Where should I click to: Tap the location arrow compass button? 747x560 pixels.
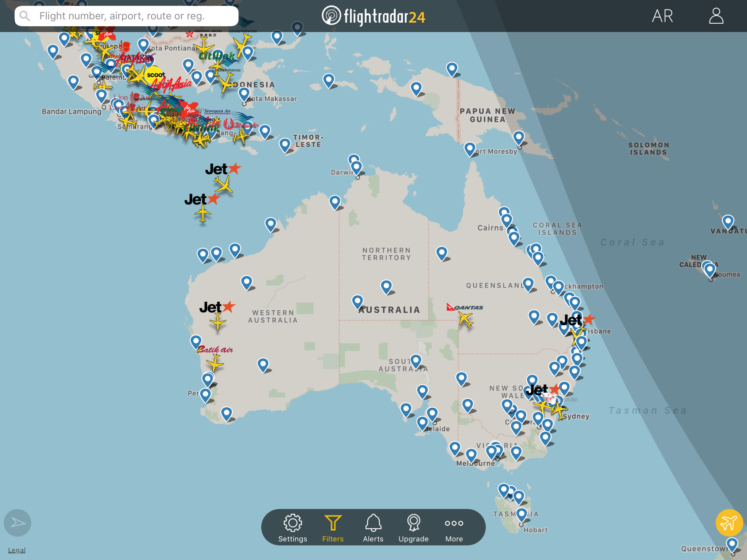tap(18, 523)
